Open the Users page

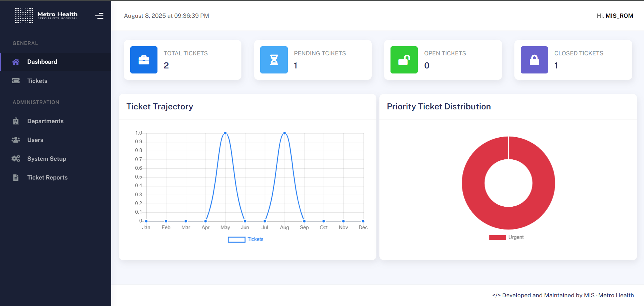point(35,140)
